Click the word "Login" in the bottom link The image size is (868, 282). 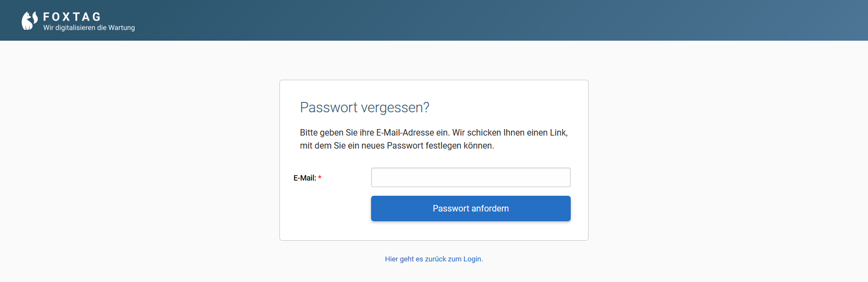(x=472, y=259)
